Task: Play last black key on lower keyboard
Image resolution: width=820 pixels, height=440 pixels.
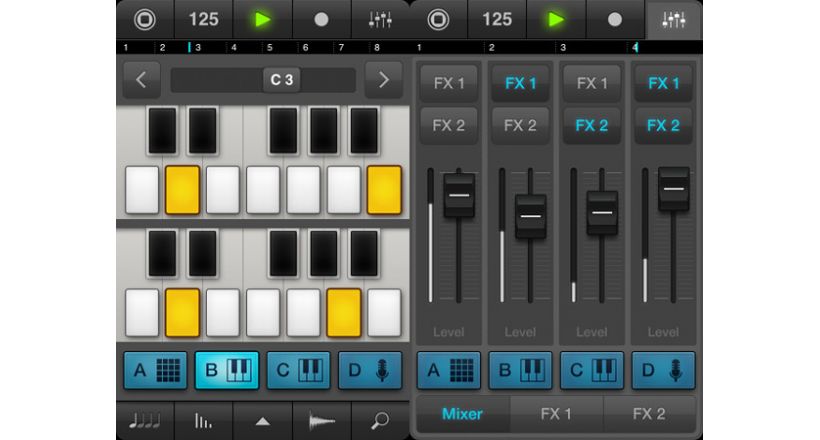Action: [x=364, y=254]
